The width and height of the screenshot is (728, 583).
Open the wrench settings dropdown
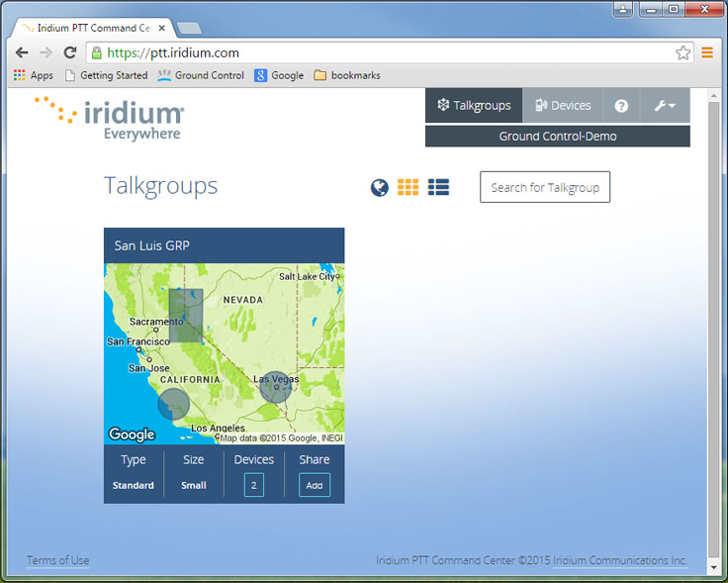[x=665, y=106]
